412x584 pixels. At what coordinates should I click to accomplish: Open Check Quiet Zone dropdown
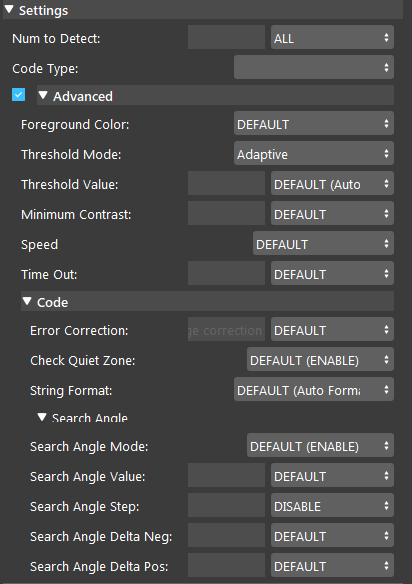(320, 359)
